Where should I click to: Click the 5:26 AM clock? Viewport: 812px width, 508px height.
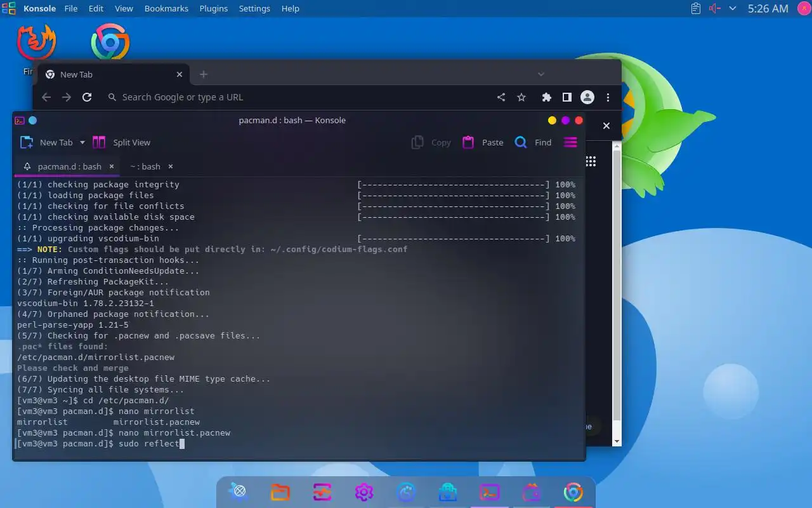(768, 8)
